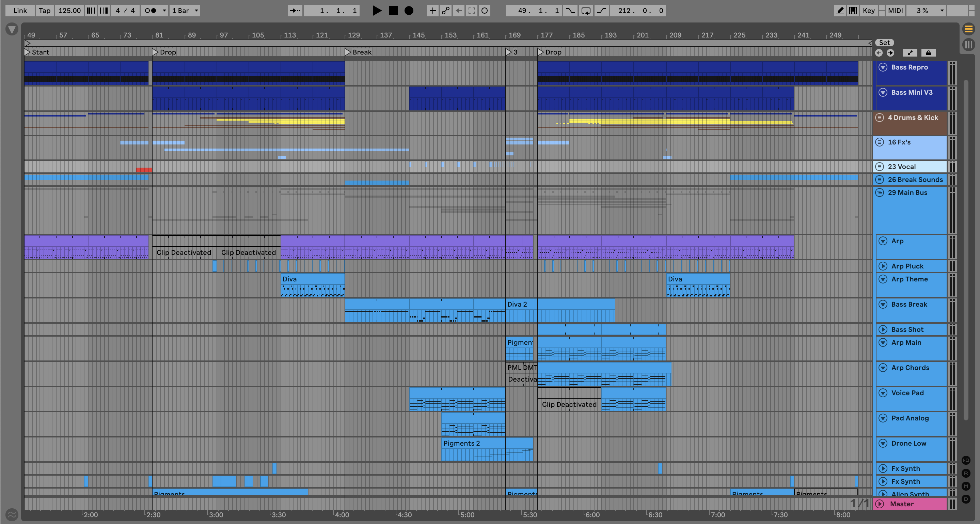
Task: Enable MIDI Arrangement Overdub plus button
Action: (432, 11)
